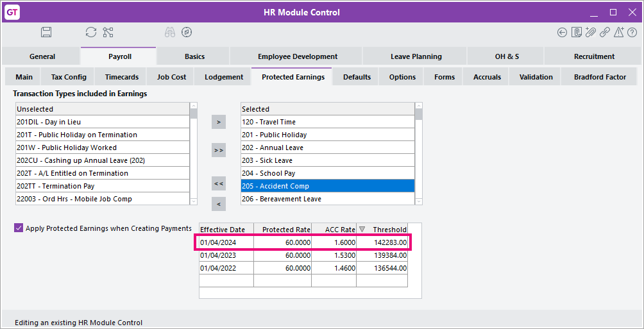The width and height of the screenshot is (644, 329).
Task: Open the hierarchy diagram tool icon
Action: pyautogui.click(x=108, y=32)
